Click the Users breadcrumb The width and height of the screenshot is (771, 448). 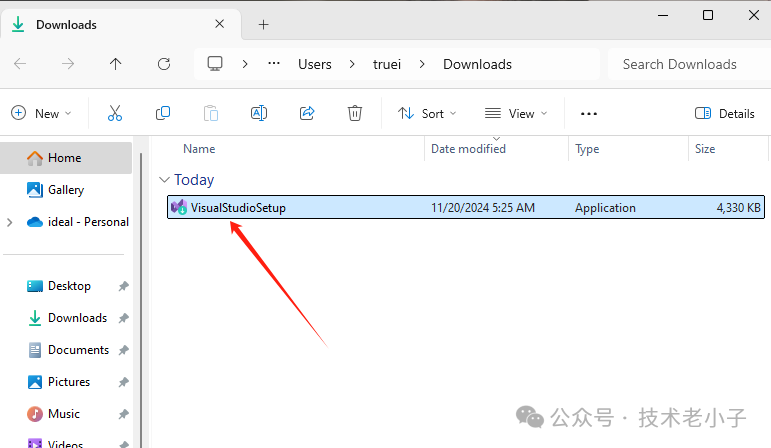pos(315,64)
